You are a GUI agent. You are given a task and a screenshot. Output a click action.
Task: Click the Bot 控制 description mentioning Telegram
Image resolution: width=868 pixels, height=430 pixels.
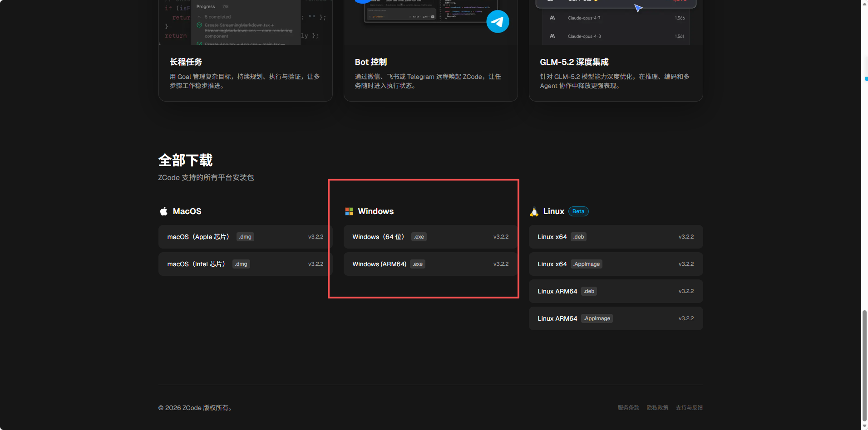[428, 81]
